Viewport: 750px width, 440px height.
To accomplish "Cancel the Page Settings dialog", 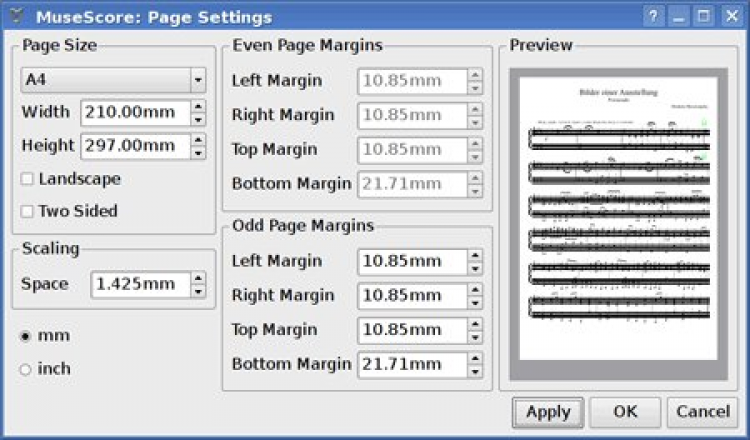I will tap(703, 412).
